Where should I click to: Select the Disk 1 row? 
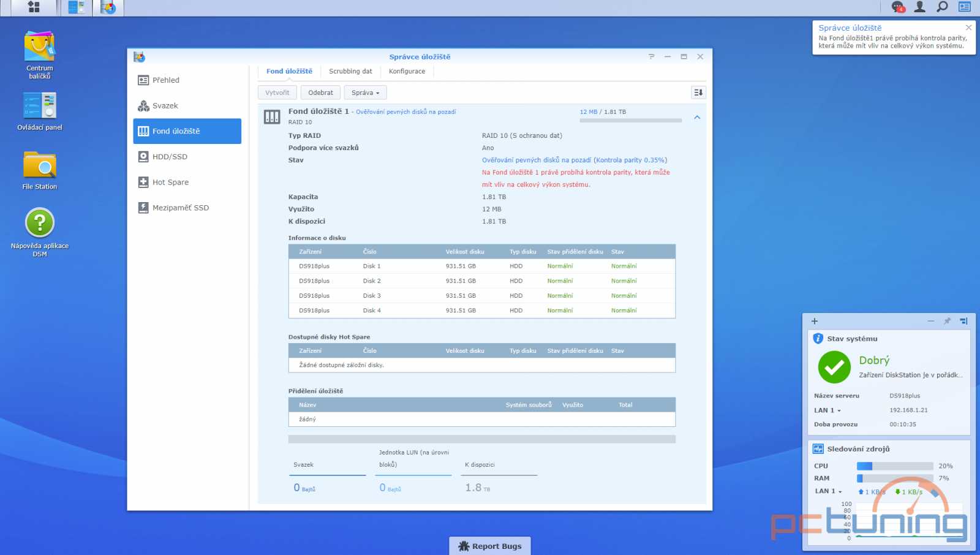tap(482, 266)
